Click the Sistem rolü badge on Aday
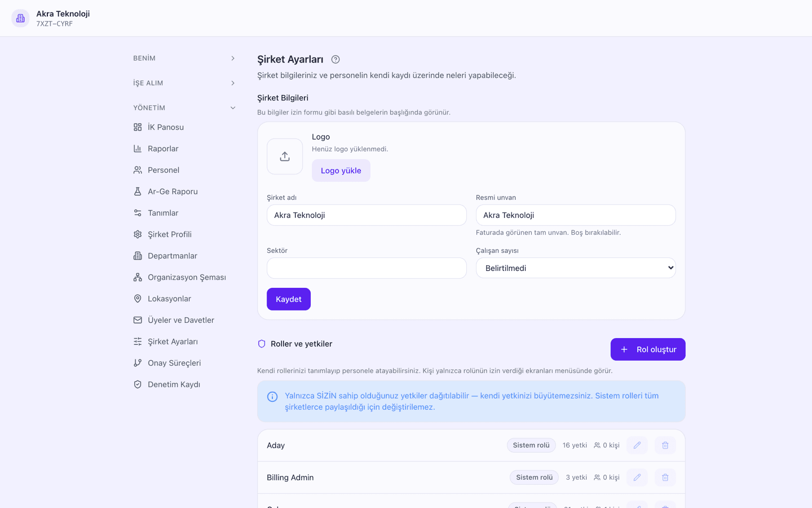 (531, 445)
